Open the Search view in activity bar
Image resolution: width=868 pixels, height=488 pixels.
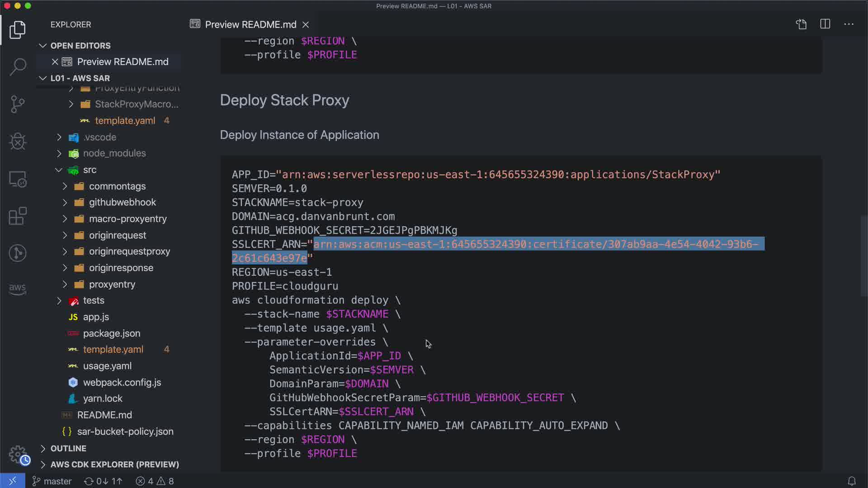(18, 67)
